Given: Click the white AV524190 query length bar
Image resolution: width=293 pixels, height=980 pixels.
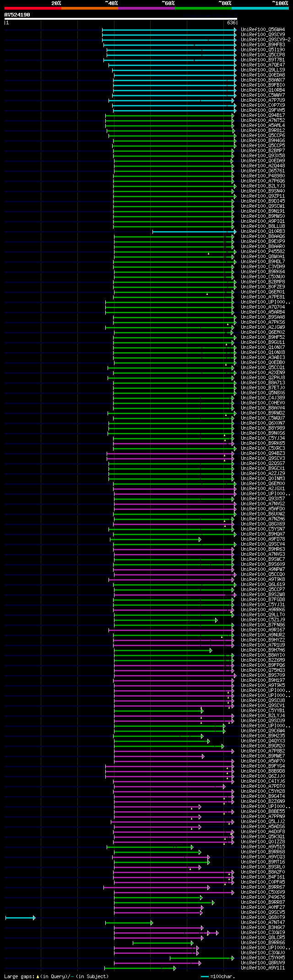Looking at the screenshot, I should pos(120,19).
